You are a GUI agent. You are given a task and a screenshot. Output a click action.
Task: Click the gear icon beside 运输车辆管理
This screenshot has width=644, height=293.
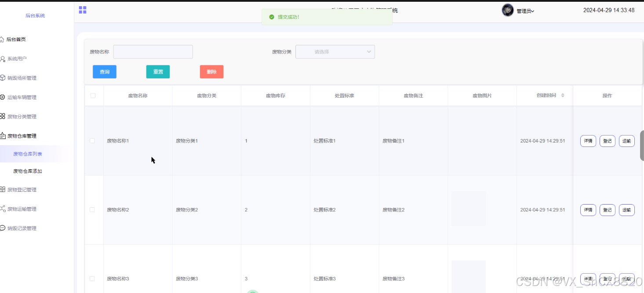[x=3, y=97]
